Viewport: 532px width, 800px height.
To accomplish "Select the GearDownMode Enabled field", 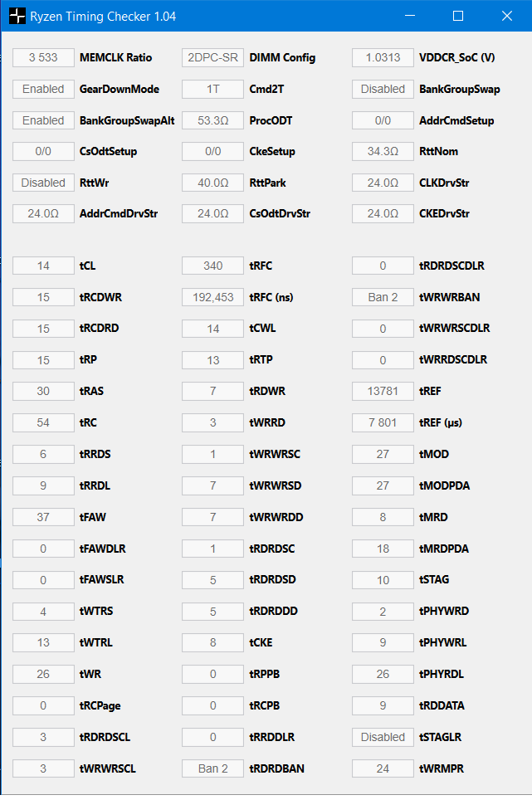I will [x=43, y=90].
